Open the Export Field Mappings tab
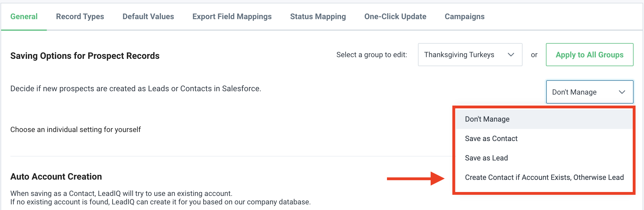This screenshot has height=210, width=644. click(232, 17)
